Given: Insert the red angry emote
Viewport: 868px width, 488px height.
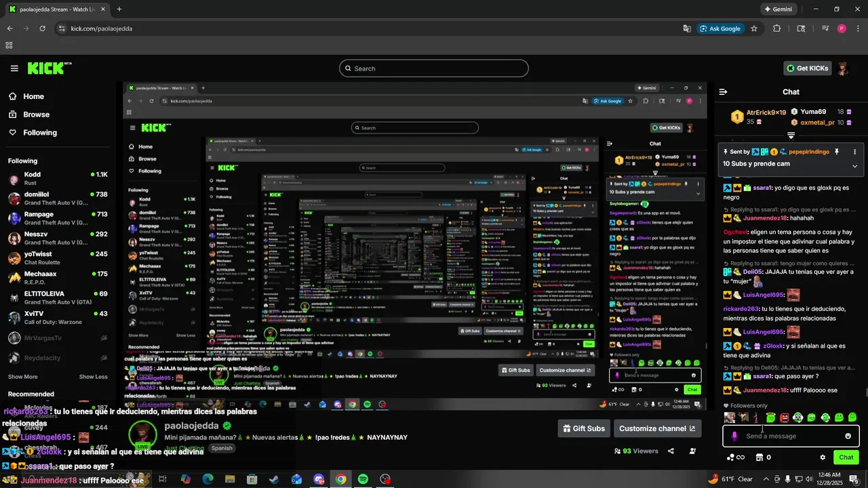Looking at the screenshot, I should (785, 418).
